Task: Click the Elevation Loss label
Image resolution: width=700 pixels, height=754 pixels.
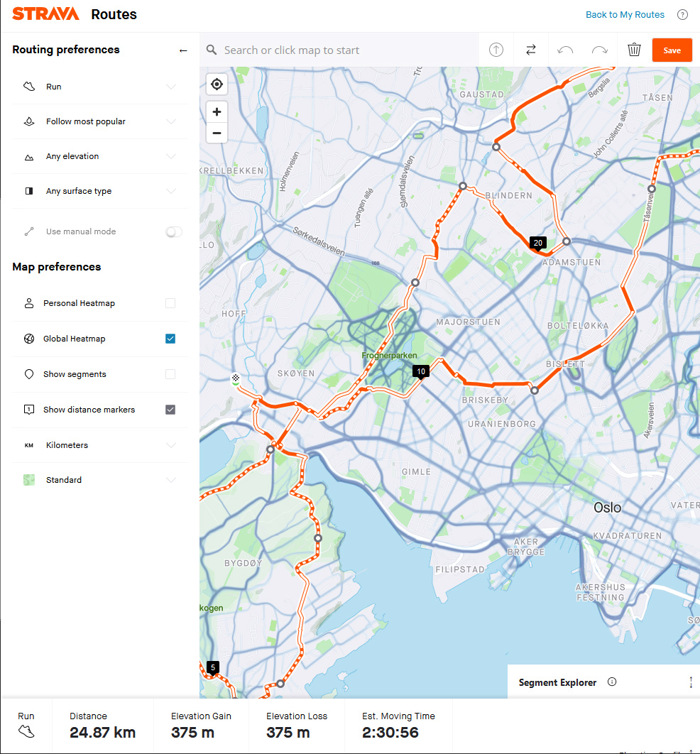Action: point(297,716)
